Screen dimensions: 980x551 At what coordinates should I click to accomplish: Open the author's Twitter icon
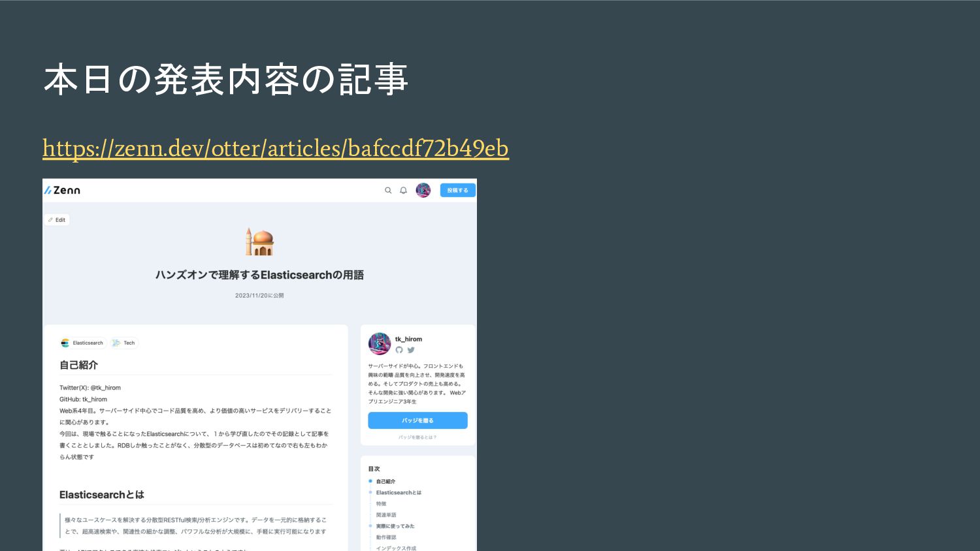pos(411,350)
